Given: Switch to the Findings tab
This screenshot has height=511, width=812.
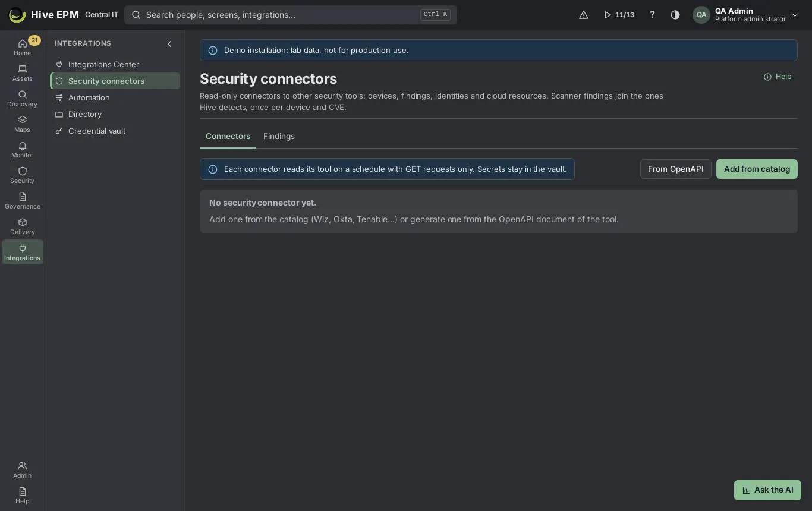Looking at the screenshot, I should coord(279,136).
